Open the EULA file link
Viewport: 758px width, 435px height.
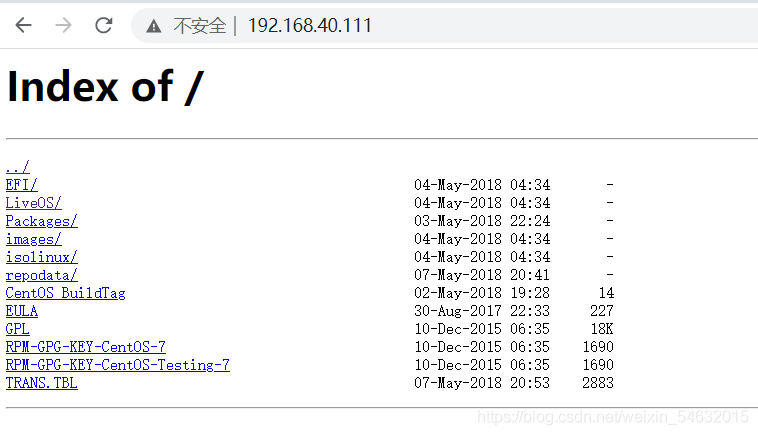21,311
